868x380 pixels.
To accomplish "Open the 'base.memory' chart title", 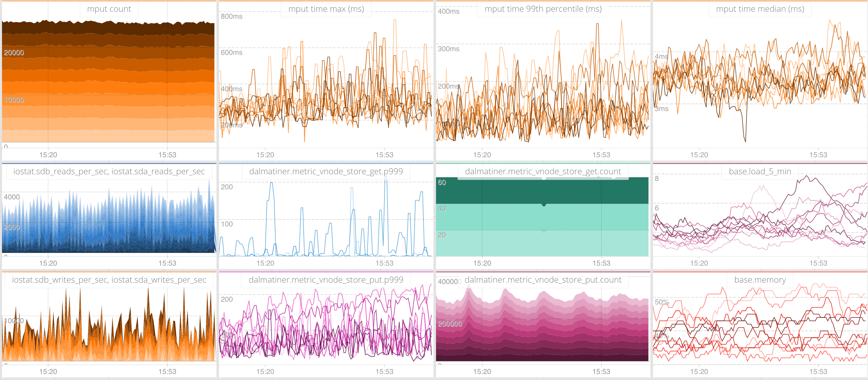I will coord(760,280).
